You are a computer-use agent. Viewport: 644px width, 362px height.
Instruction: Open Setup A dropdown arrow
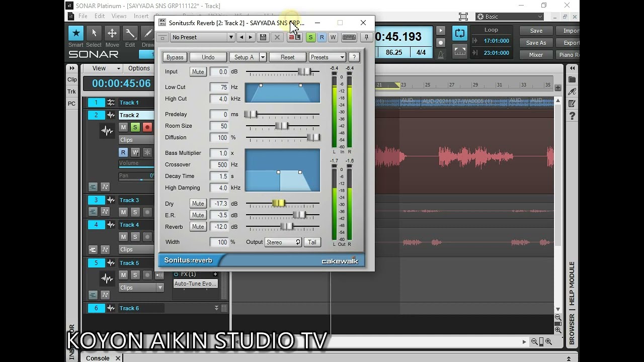coord(263,57)
